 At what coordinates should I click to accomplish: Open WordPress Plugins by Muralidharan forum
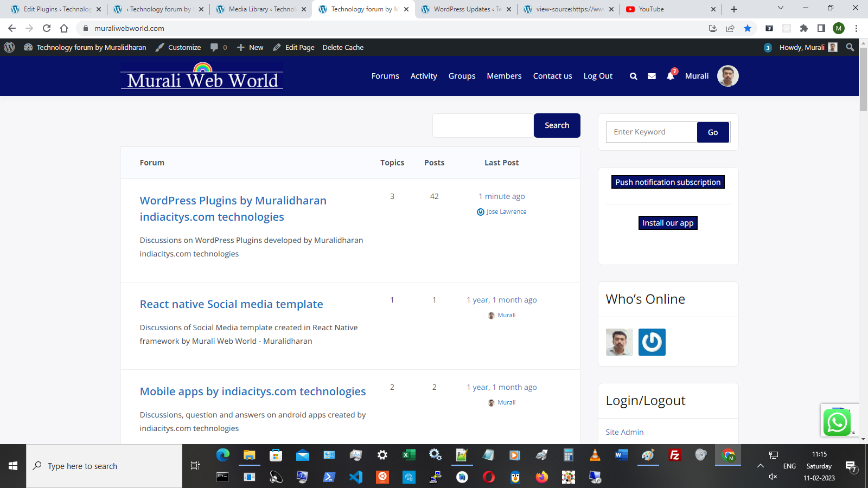click(x=233, y=209)
